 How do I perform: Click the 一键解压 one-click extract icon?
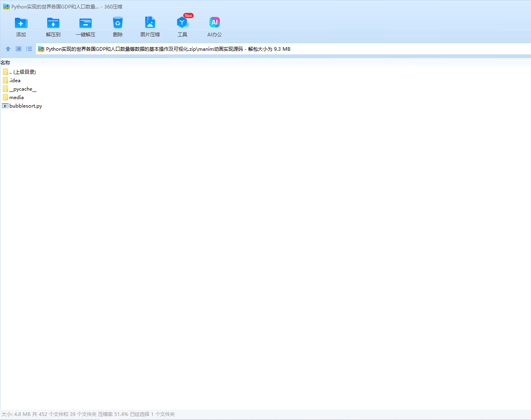click(x=86, y=23)
